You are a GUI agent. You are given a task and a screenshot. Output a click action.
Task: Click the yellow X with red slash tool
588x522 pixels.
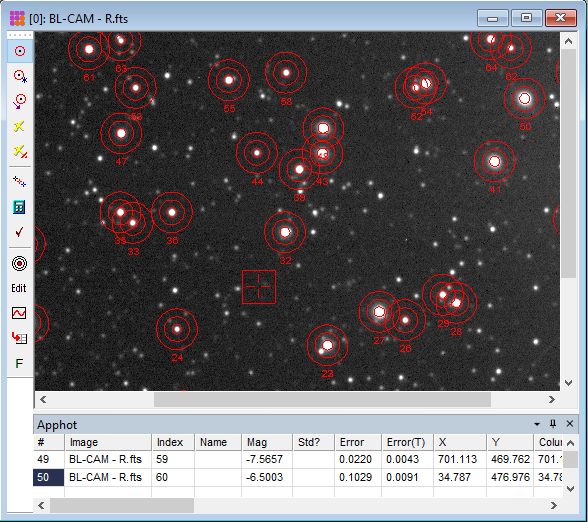pyautogui.click(x=20, y=152)
